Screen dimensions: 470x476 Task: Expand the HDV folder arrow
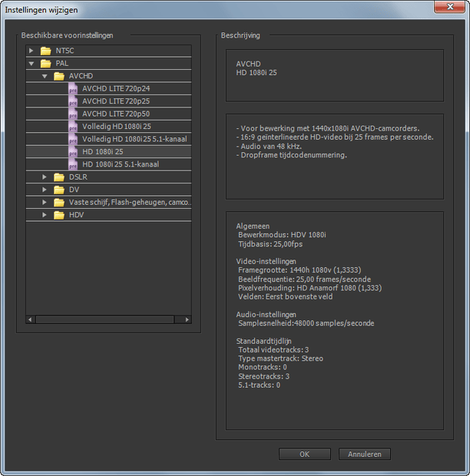coord(45,215)
